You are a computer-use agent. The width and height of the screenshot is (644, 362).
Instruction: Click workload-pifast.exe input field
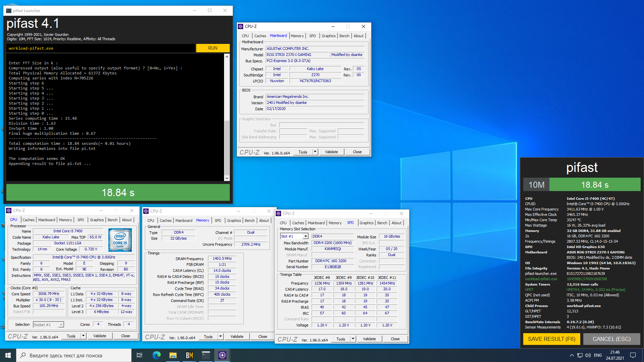[101, 48]
